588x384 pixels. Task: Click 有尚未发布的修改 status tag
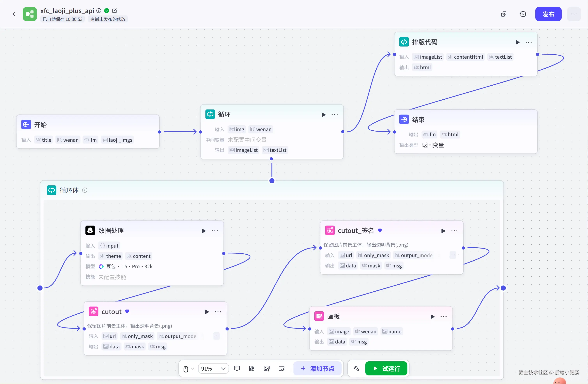point(108,19)
